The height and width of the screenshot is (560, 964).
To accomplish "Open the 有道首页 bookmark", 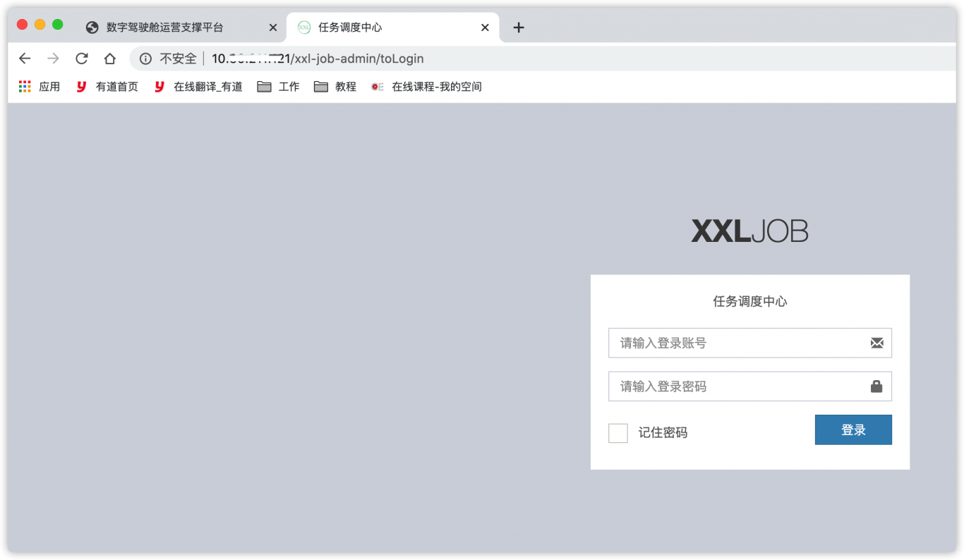I will [107, 87].
